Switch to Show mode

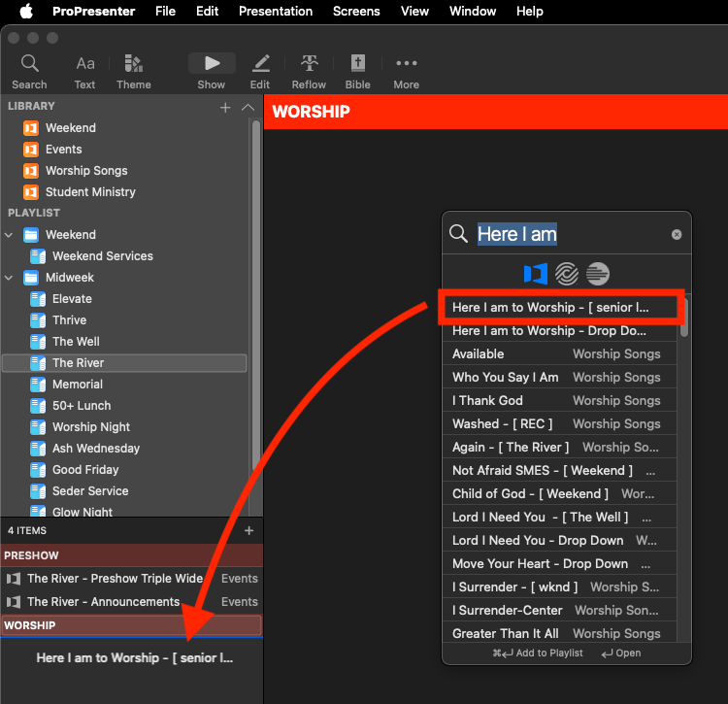[212, 72]
